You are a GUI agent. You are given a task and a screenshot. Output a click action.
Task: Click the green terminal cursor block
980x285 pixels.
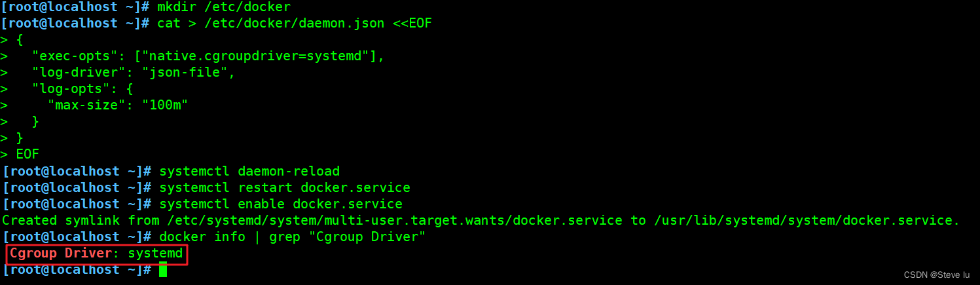point(163,269)
